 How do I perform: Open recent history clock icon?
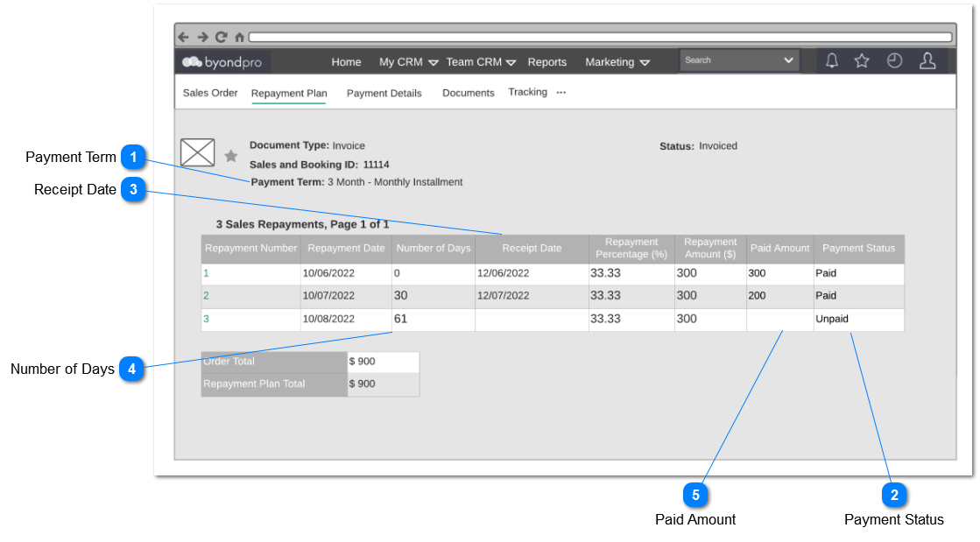(894, 60)
